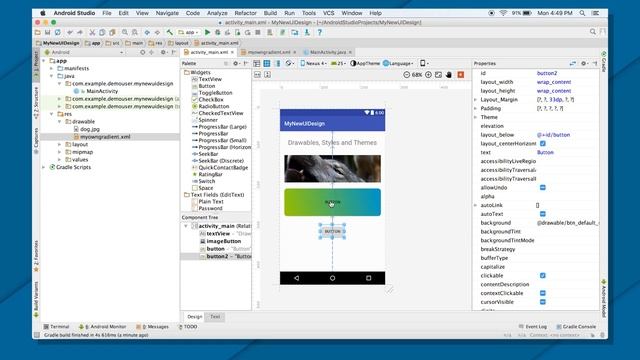
Task: Click the AppTheme theme button
Action: pyautogui.click(x=365, y=63)
